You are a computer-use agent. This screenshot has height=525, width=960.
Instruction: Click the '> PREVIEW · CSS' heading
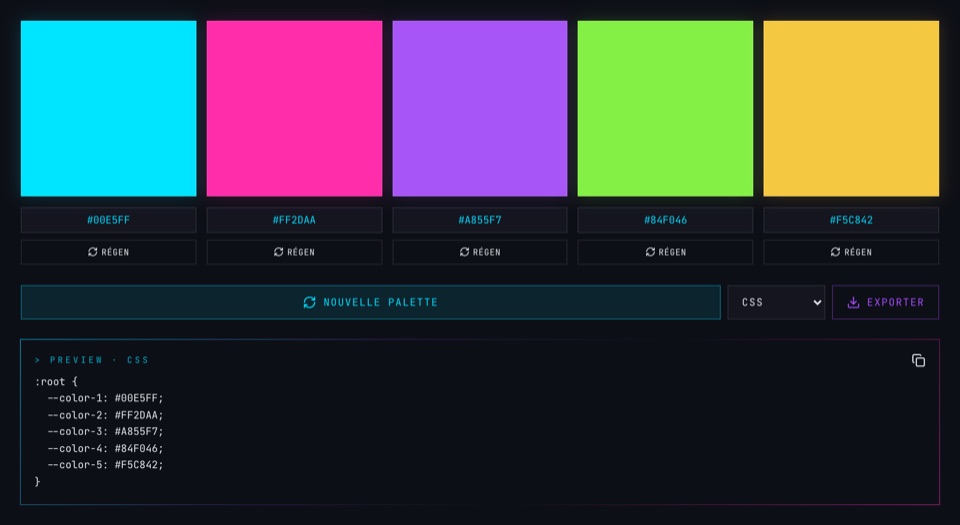point(92,360)
